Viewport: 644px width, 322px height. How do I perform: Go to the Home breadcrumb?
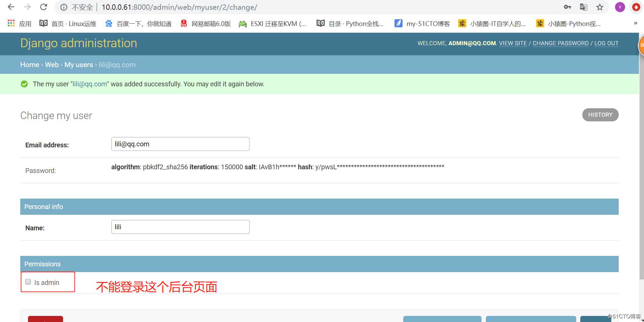[x=30, y=65]
